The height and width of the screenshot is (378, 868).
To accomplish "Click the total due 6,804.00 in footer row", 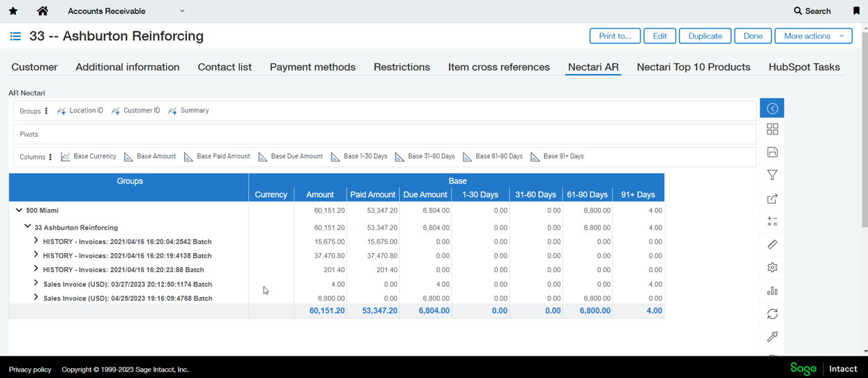I will tap(434, 311).
